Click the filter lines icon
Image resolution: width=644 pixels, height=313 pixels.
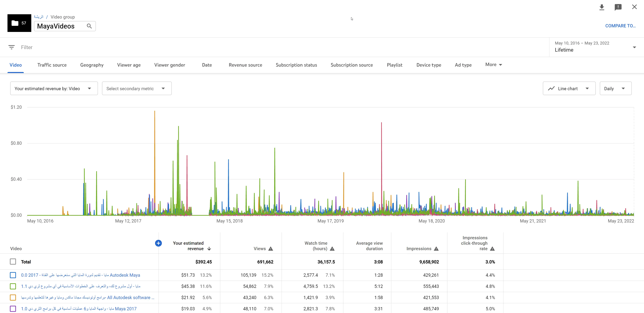(x=12, y=47)
